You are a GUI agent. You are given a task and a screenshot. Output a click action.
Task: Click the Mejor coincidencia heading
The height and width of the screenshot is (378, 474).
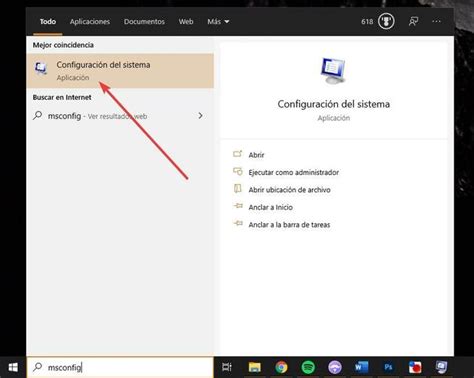[63, 45]
